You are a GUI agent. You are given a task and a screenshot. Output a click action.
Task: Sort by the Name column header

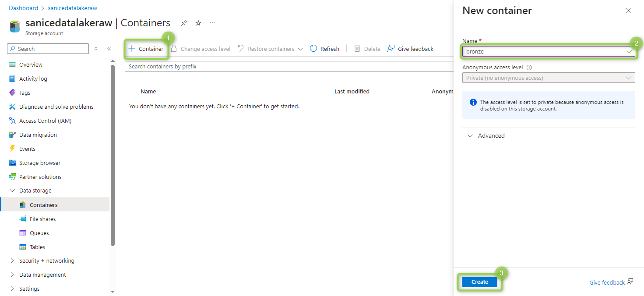pyautogui.click(x=148, y=91)
